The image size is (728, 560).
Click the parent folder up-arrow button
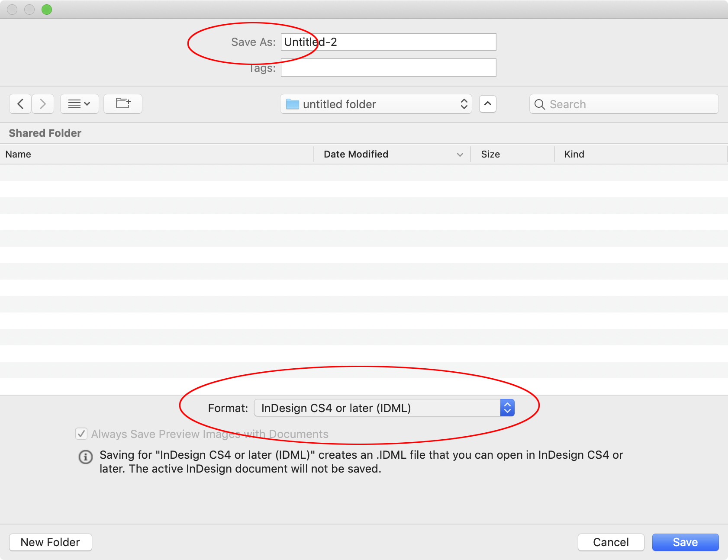[x=488, y=104]
